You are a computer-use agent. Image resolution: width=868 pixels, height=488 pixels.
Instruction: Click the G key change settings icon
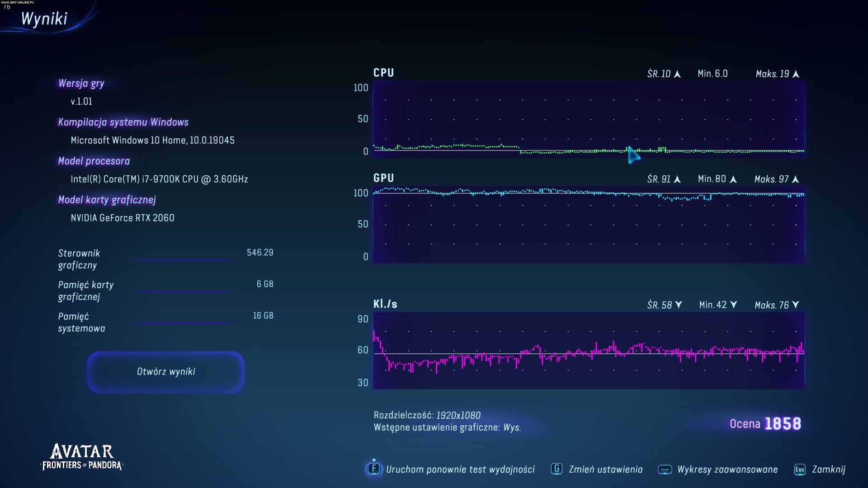point(557,469)
